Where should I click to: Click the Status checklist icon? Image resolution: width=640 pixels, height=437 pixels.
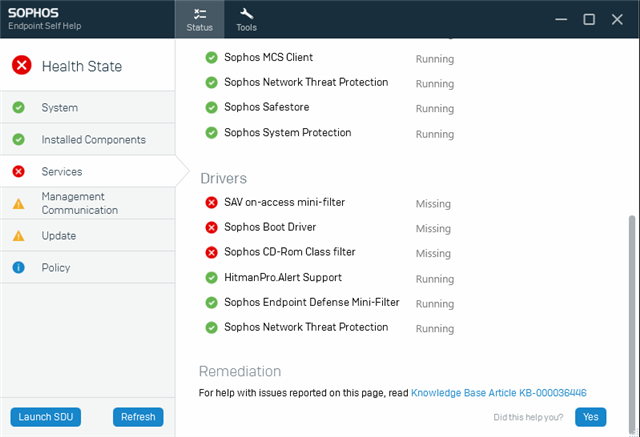click(x=200, y=14)
